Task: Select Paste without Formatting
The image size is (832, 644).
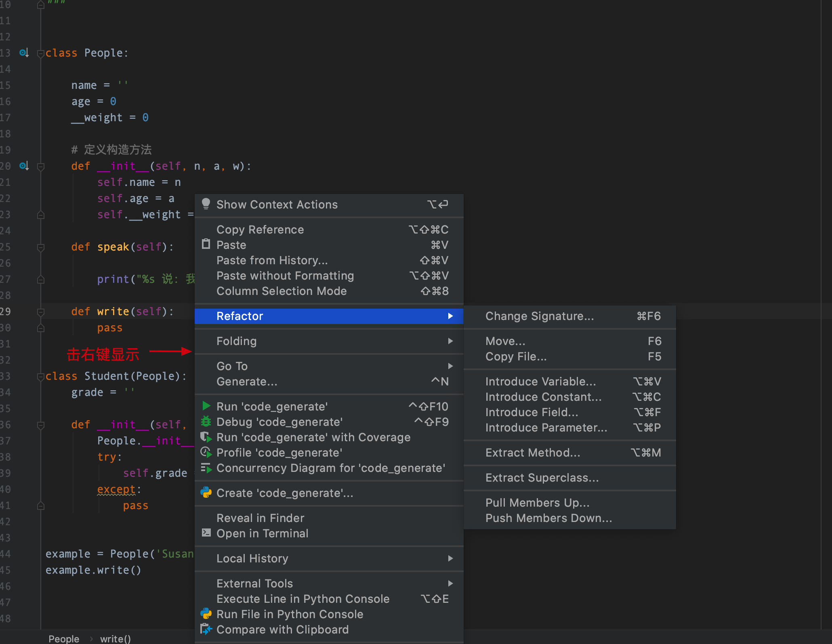Action: (329, 276)
